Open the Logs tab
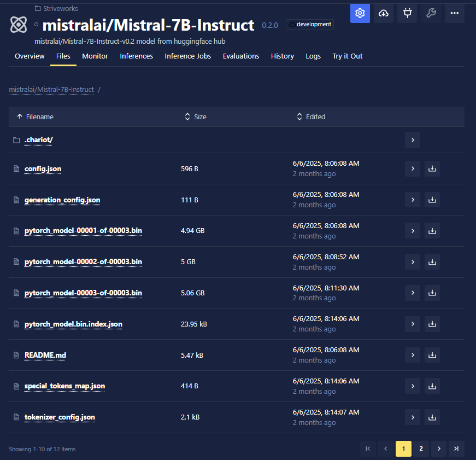 pos(313,56)
